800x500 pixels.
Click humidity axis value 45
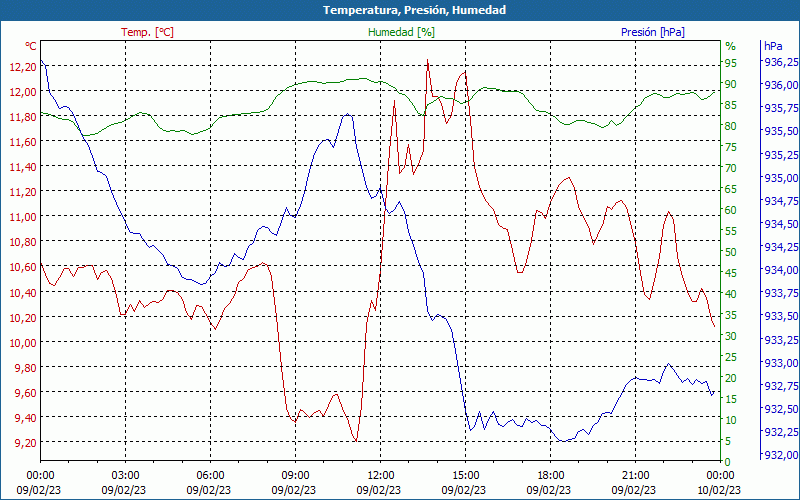tap(731, 273)
